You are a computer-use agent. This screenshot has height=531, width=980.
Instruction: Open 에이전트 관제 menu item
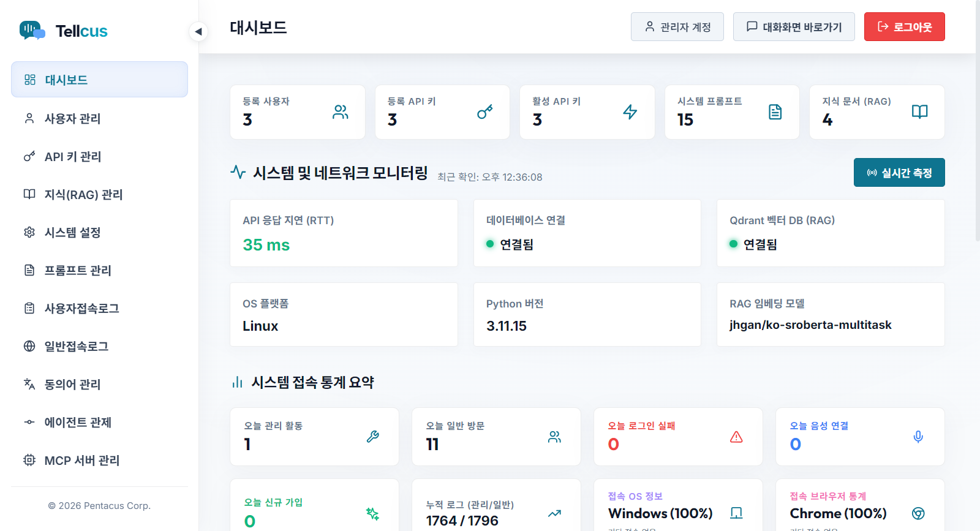99,422
